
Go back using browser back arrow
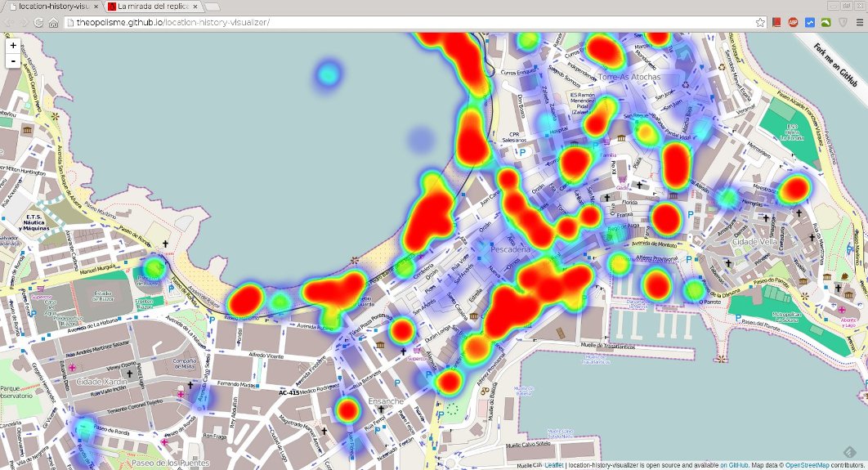click(x=8, y=22)
